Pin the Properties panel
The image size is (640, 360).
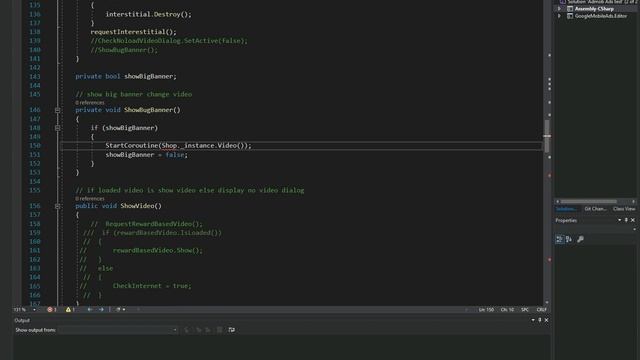pyautogui.click(x=626, y=220)
